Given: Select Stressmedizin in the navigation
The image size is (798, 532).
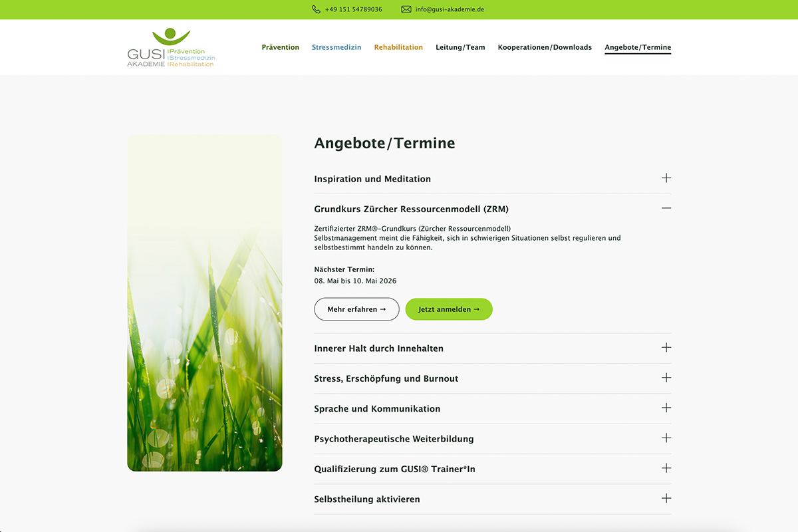Looking at the screenshot, I should 336,47.
